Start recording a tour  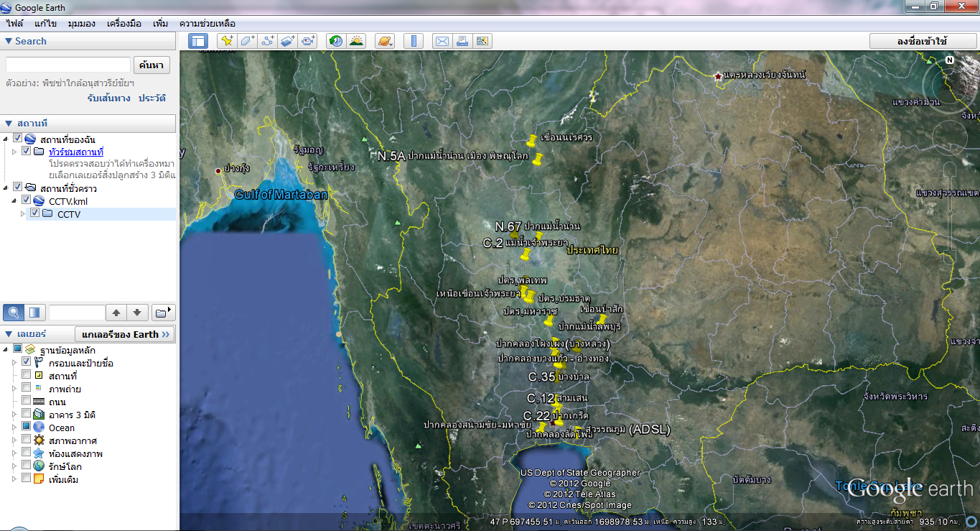click(x=308, y=41)
